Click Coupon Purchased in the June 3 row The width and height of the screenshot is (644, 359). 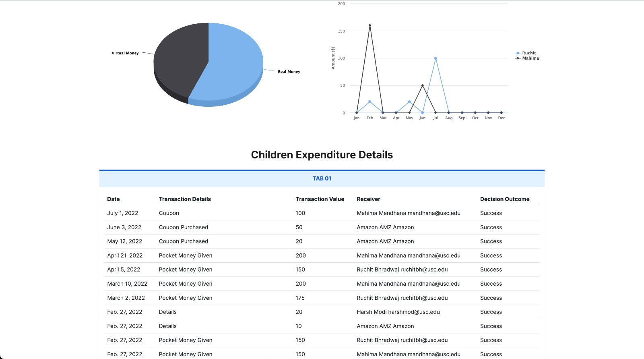[184, 227]
